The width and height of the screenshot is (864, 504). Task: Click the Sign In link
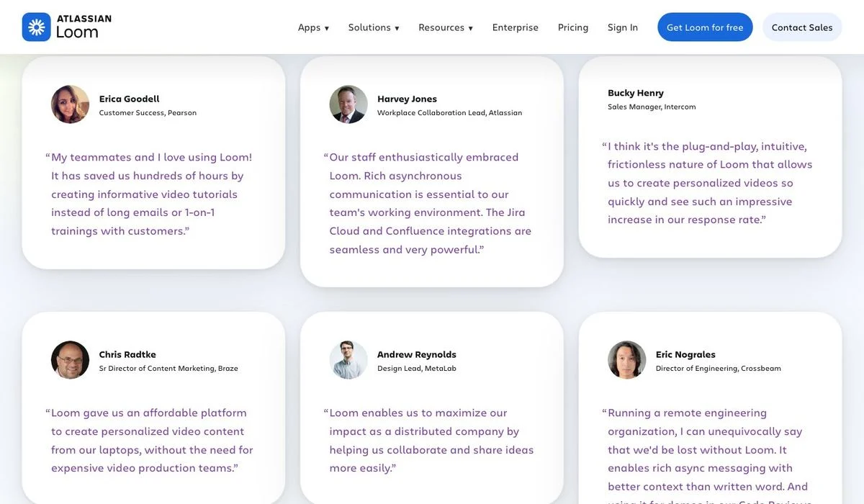(623, 27)
